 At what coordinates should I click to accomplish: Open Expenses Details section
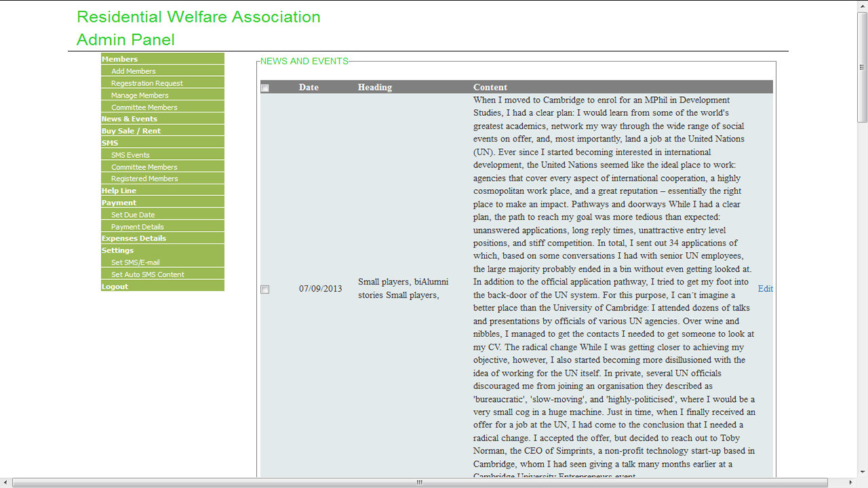(163, 238)
